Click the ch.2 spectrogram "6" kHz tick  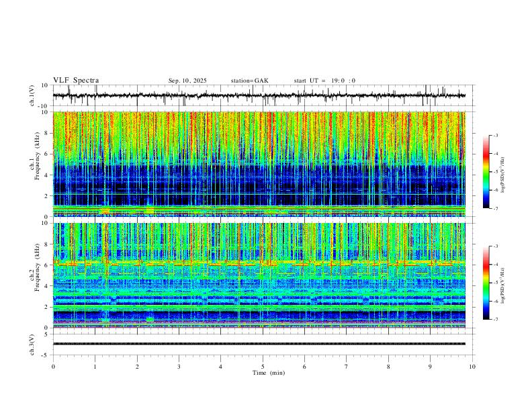(46, 265)
